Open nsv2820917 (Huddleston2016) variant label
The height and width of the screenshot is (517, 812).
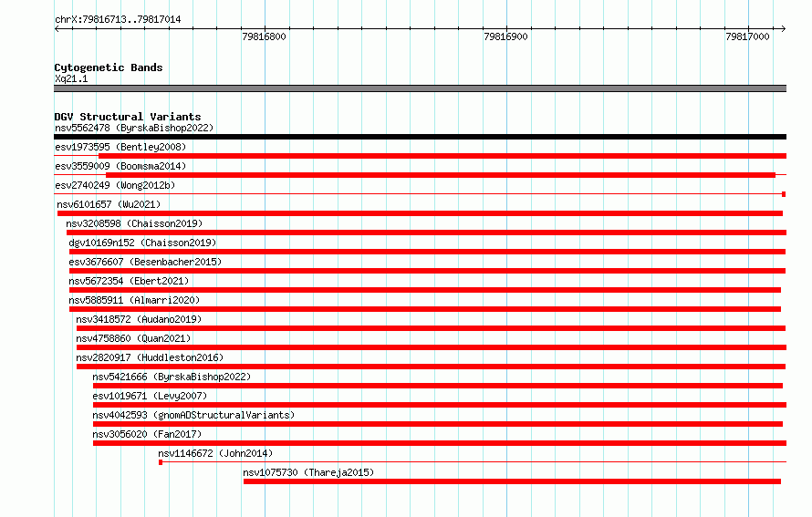coord(150,357)
